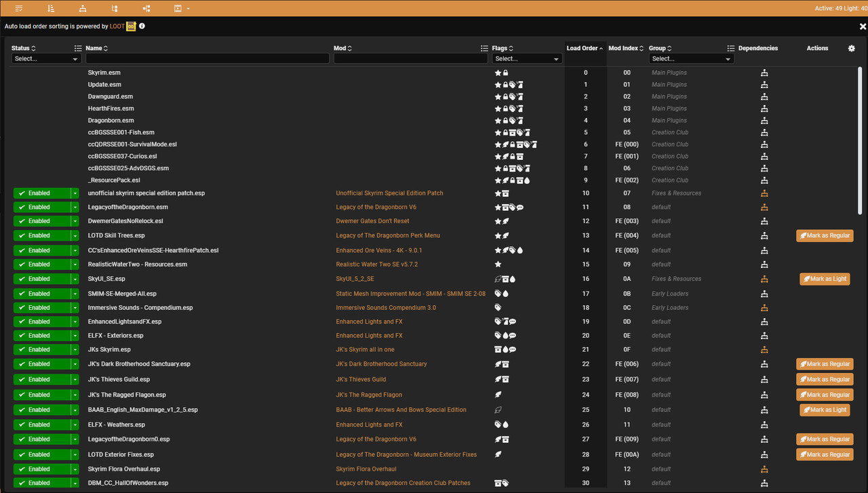The image size is (868, 493).
Task: Sort by Group column header
Action: (x=660, y=48)
